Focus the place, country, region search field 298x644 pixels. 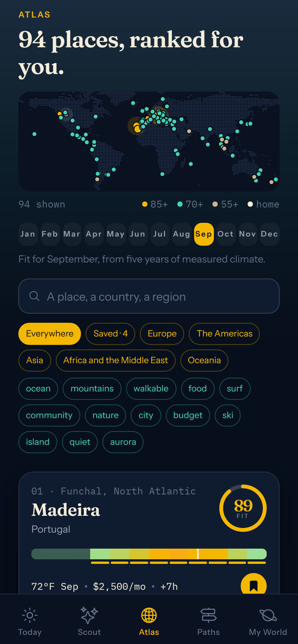(149, 296)
